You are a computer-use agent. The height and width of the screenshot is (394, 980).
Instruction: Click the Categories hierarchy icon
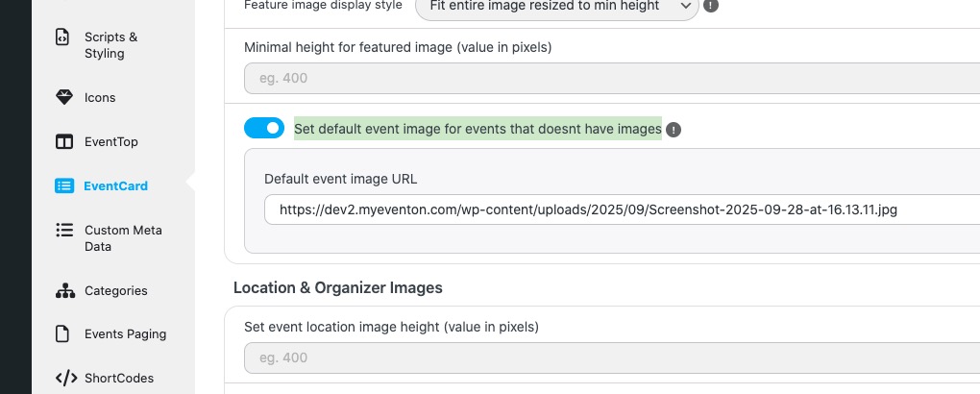tap(63, 290)
